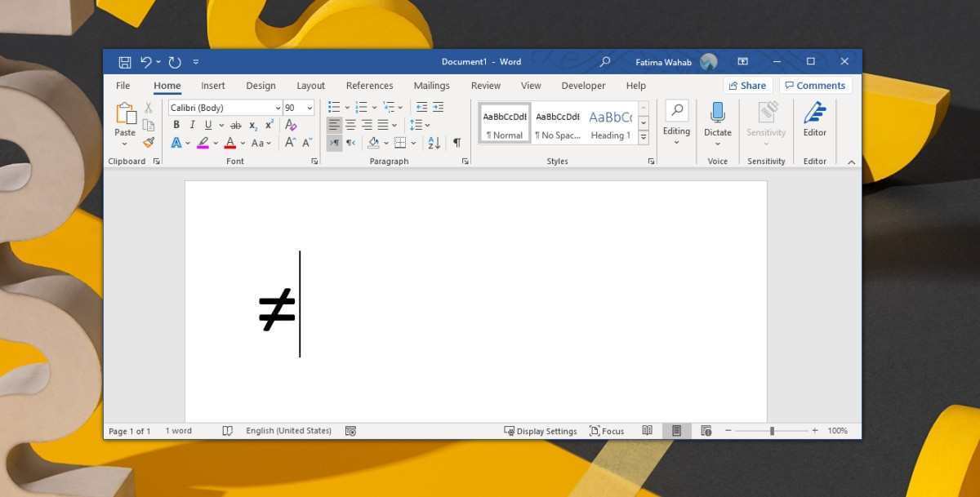Open the Editor pen icon
This screenshot has height=497, width=980.
[814, 113]
